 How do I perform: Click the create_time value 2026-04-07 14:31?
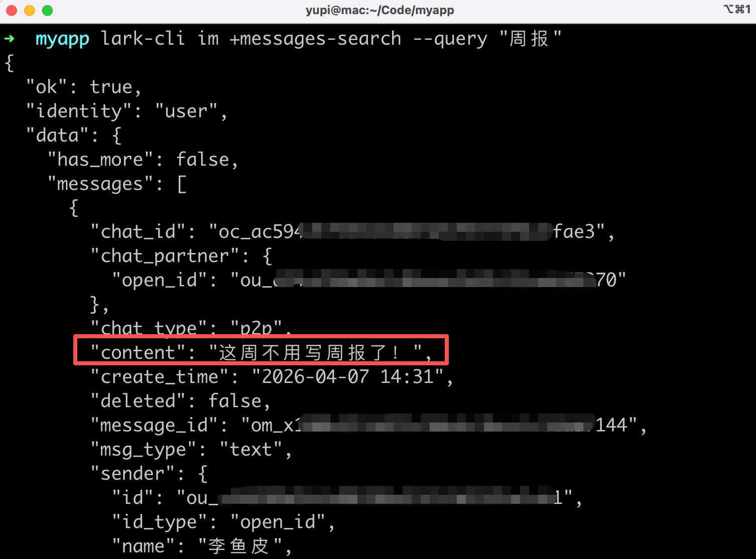347,376
